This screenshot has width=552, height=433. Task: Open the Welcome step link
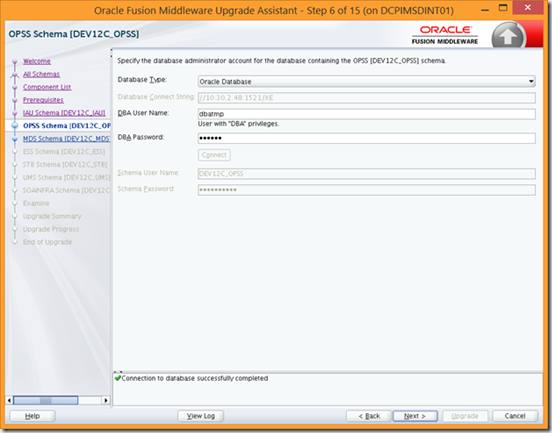click(x=37, y=61)
